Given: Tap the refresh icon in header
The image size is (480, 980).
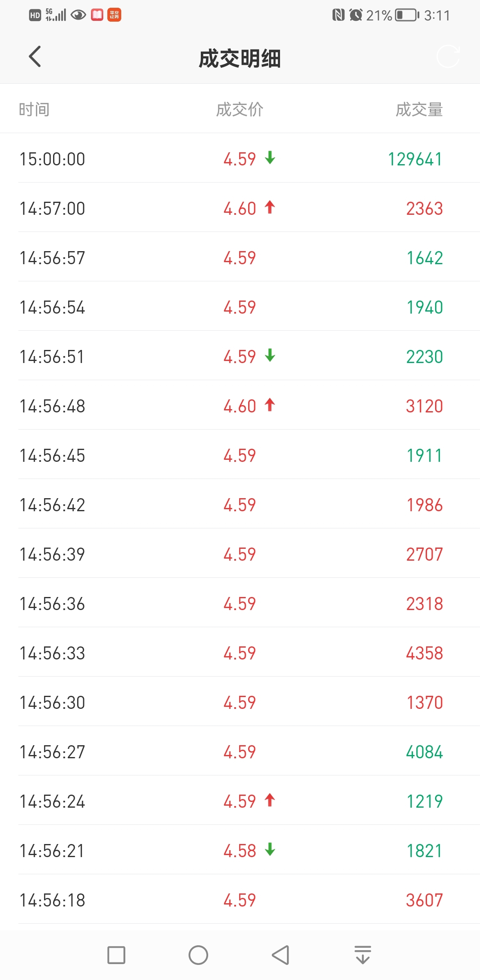Looking at the screenshot, I should point(448,56).
